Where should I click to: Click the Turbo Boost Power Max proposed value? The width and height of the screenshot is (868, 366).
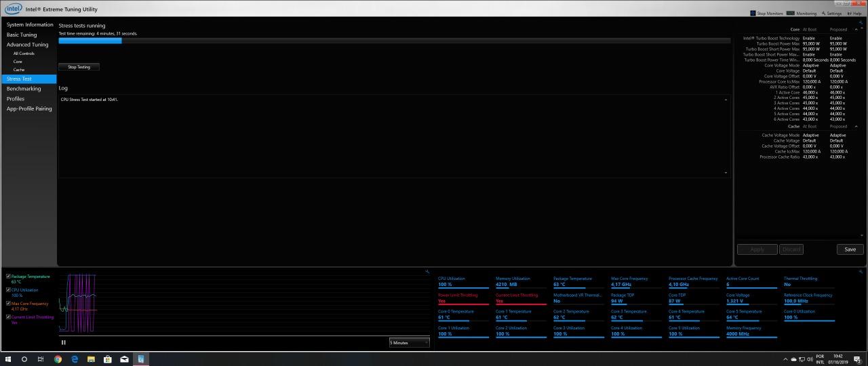tap(838, 43)
